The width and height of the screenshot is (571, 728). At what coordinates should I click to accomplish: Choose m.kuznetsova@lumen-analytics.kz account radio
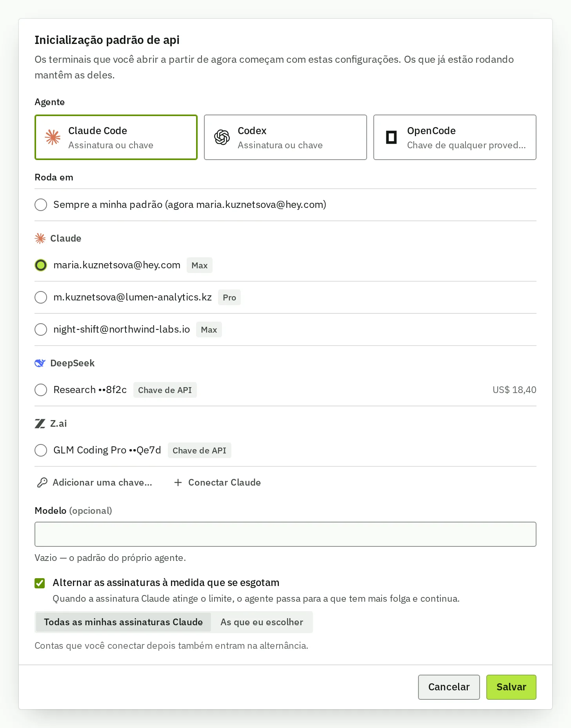(41, 297)
